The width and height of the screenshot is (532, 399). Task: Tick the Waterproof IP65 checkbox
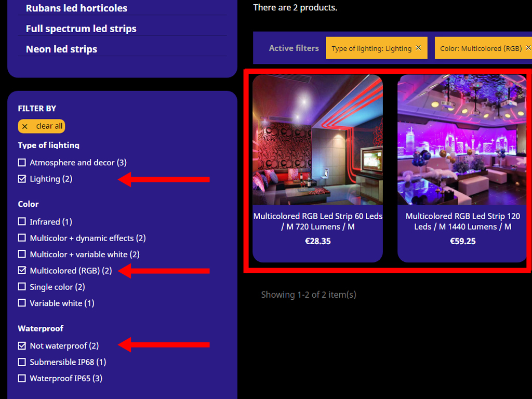(x=22, y=378)
